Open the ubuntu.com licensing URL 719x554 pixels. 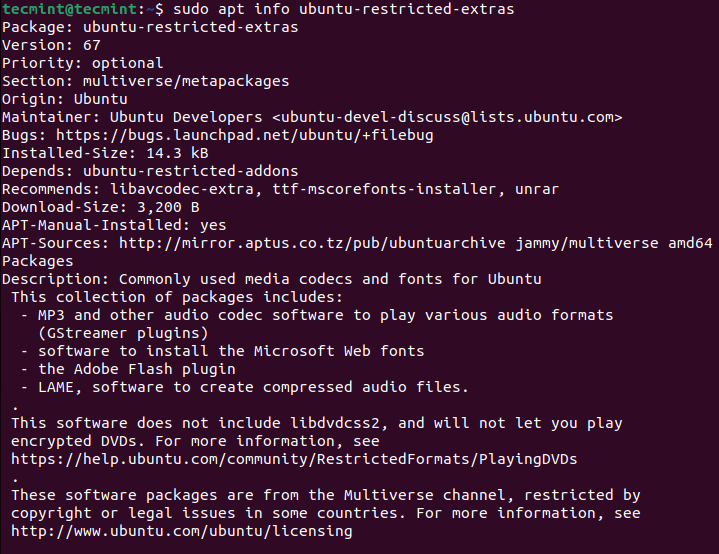181,531
